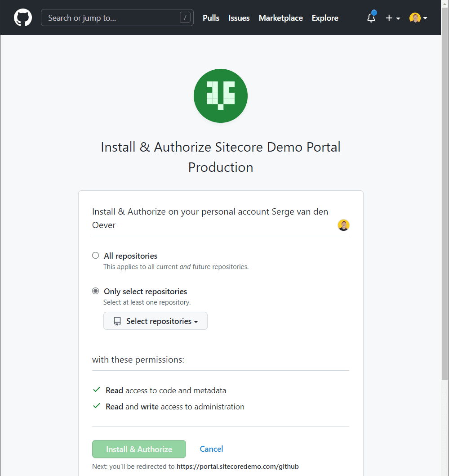This screenshot has height=476, width=449.
Task: Expand the Select repositories dropdown
Action: click(x=156, y=321)
